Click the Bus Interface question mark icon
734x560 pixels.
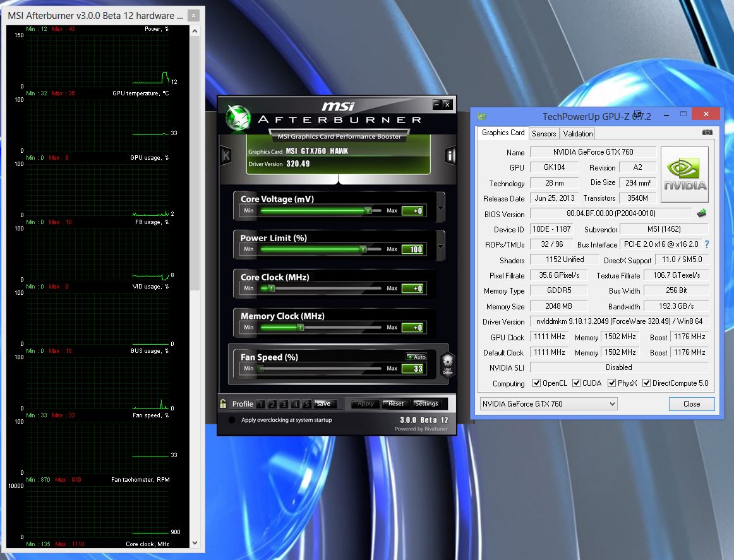coord(706,244)
